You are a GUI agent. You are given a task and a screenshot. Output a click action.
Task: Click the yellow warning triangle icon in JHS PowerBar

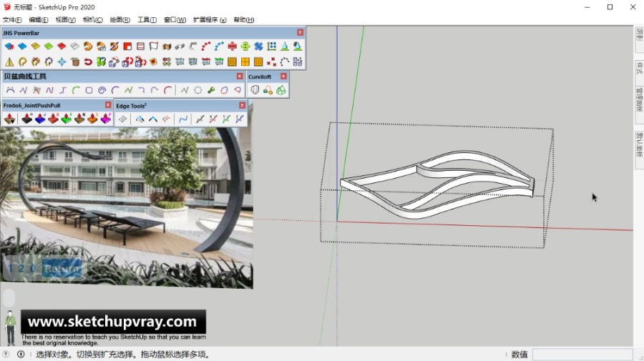[9, 62]
